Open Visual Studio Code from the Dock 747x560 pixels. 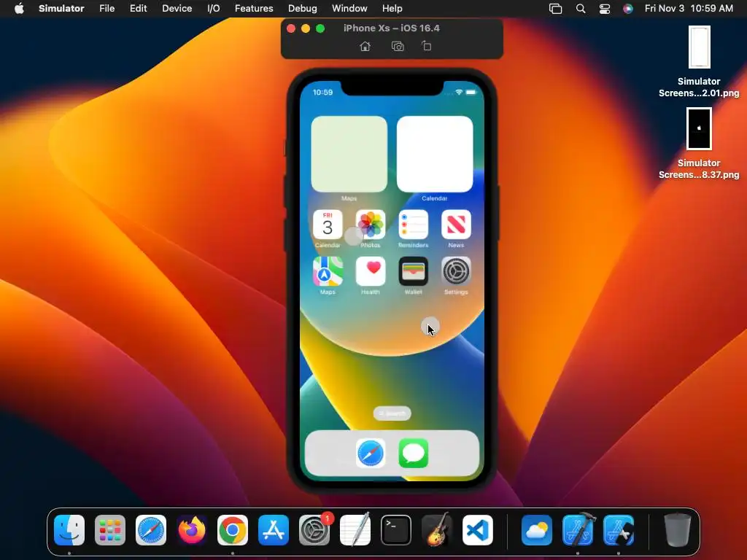[x=478, y=529]
